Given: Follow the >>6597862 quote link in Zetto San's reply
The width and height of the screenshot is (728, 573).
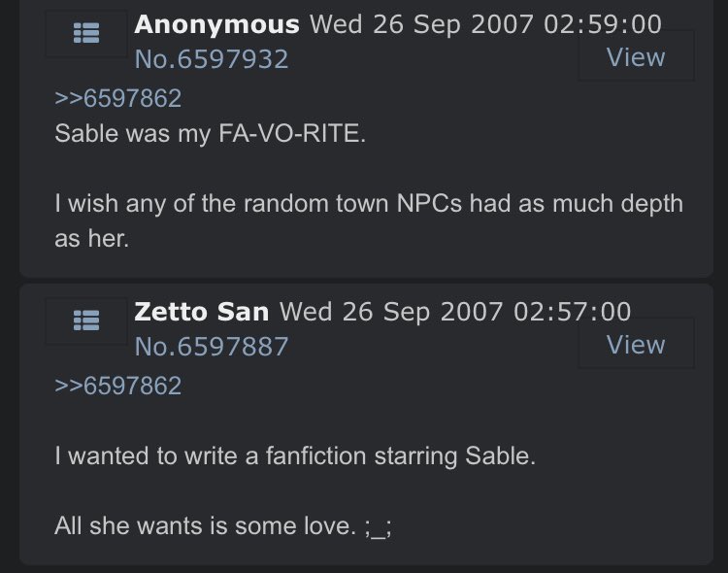Looking at the screenshot, I should pyautogui.click(x=117, y=386).
